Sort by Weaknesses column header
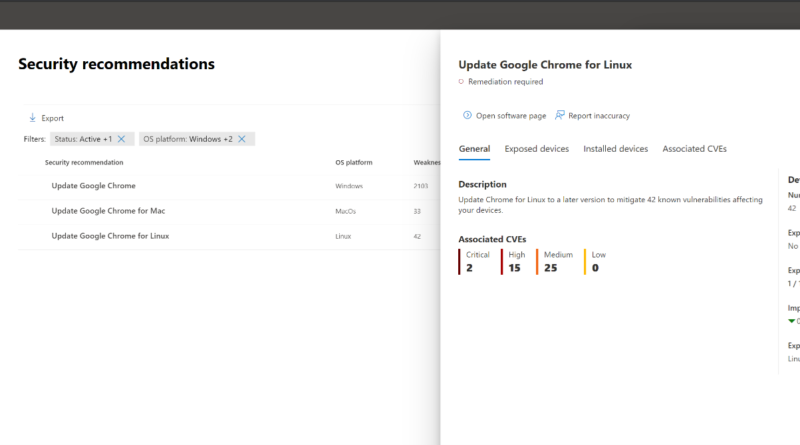This screenshot has width=800, height=445. tap(427, 162)
